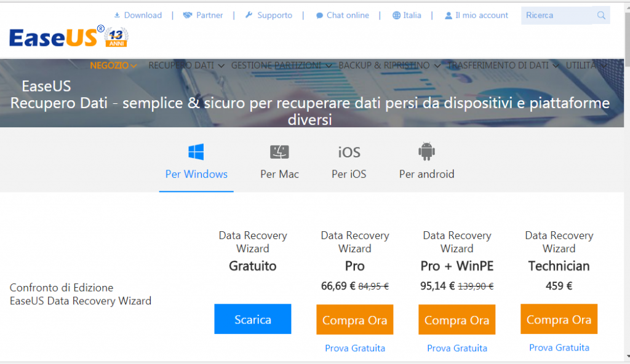Click the struck-through 139,90 € price
This screenshot has width=630, height=364.
tap(476, 287)
